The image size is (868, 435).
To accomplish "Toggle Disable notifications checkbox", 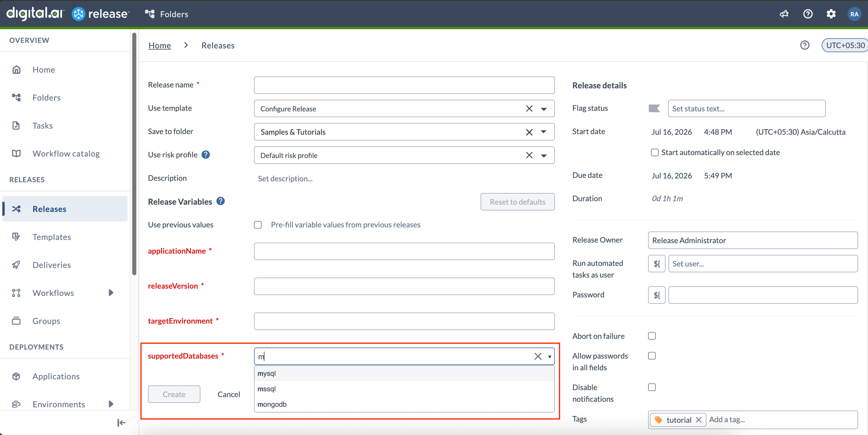I will coord(652,387).
